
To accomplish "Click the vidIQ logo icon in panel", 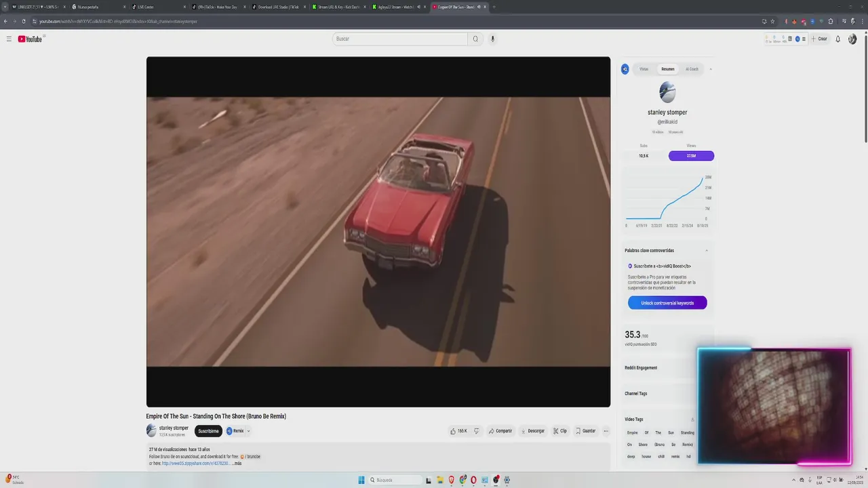I will [x=625, y=69].
